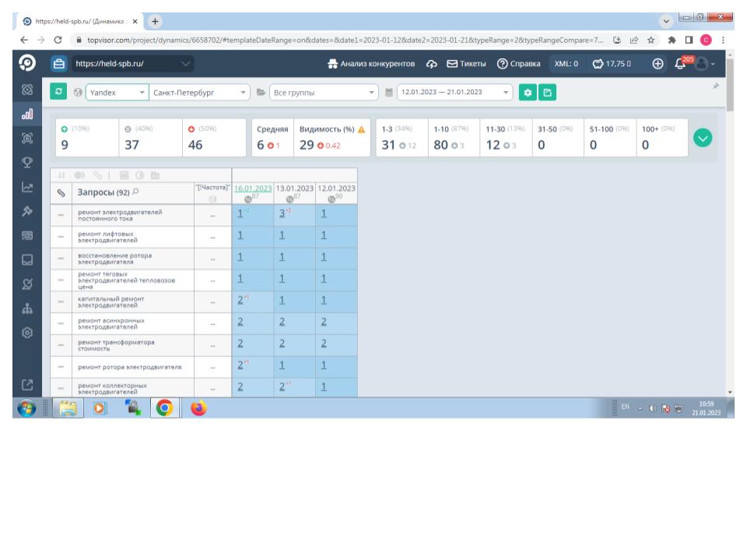Click the chain link column header icon
The height and width of the screenshot is (560, 747).
(x=61, y=193)
